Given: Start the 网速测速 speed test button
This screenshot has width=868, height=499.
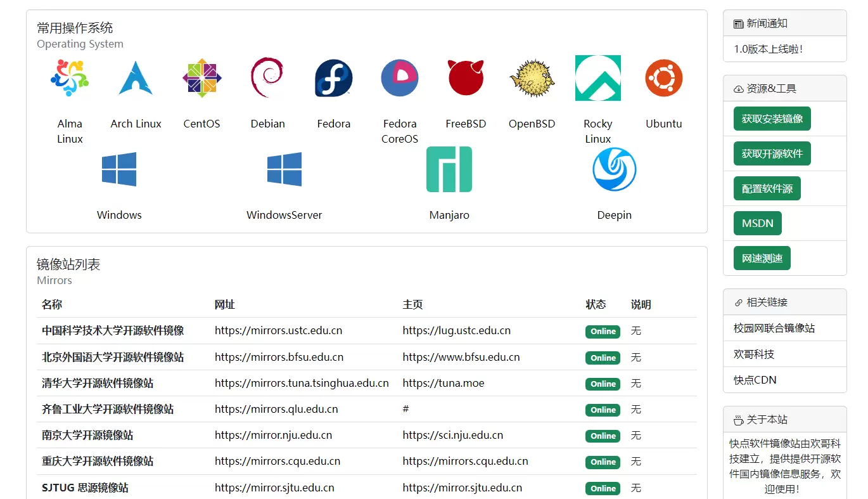Looking at the screenshot, I should pyautogui.click(x=762, y=258).
